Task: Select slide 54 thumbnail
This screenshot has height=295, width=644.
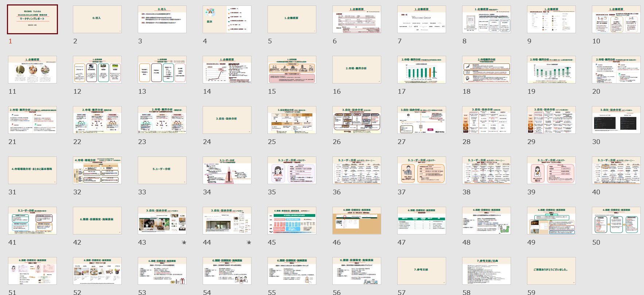Action: (x=227, y=271)
